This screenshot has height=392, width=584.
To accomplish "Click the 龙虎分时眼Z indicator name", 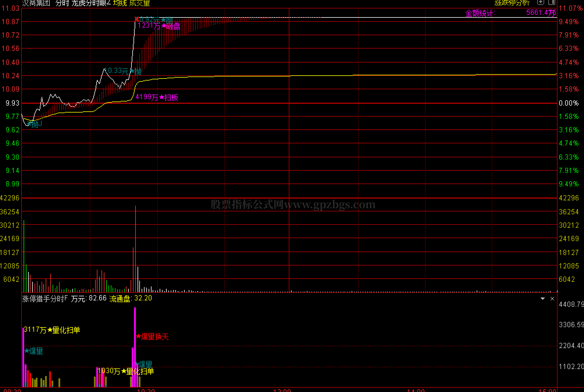I will [x=91, y=3].
